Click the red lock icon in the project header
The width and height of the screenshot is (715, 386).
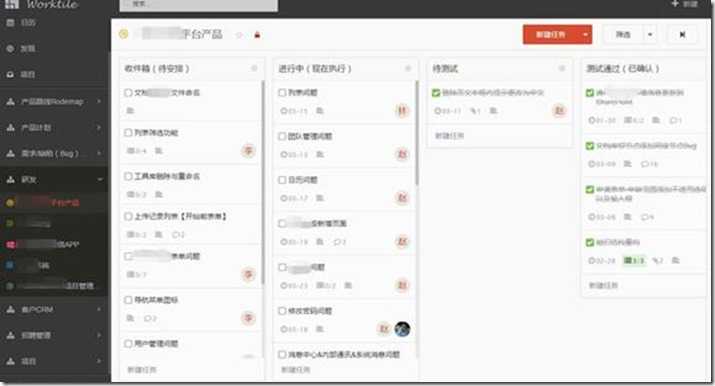click(257, 35)
